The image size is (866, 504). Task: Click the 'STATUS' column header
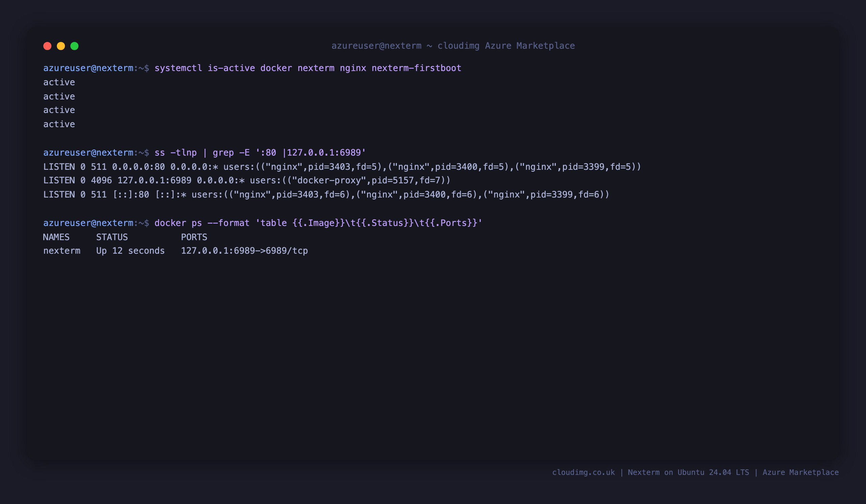click(x=112, y=237)
